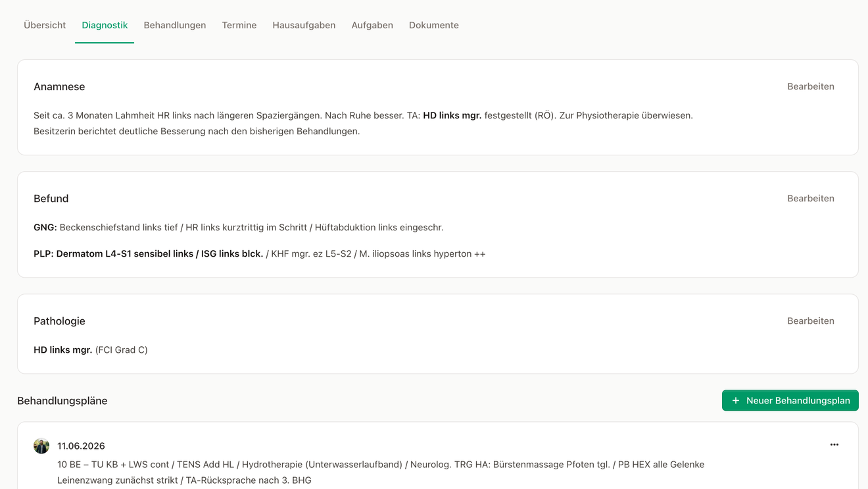Open the three-dot menu of the 11.06.2026 plan

click(x=834, y=445)
